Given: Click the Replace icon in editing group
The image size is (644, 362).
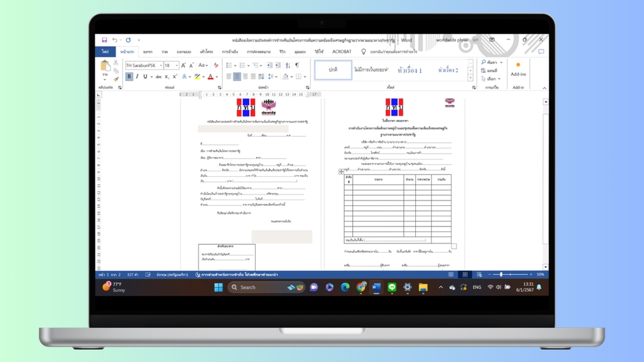Looking at the screenshot, I should (x=489, y=70).
